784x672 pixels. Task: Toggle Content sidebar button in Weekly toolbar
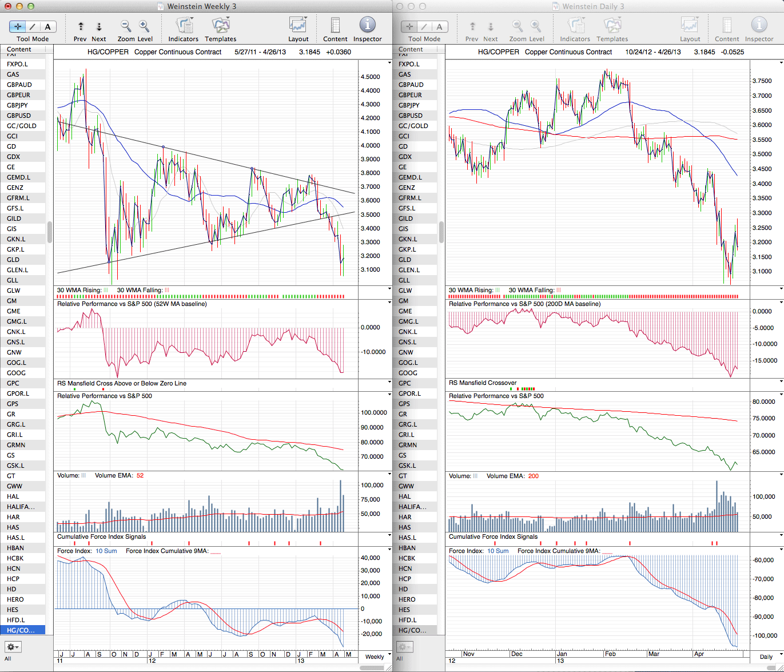[x=335, y=26]
